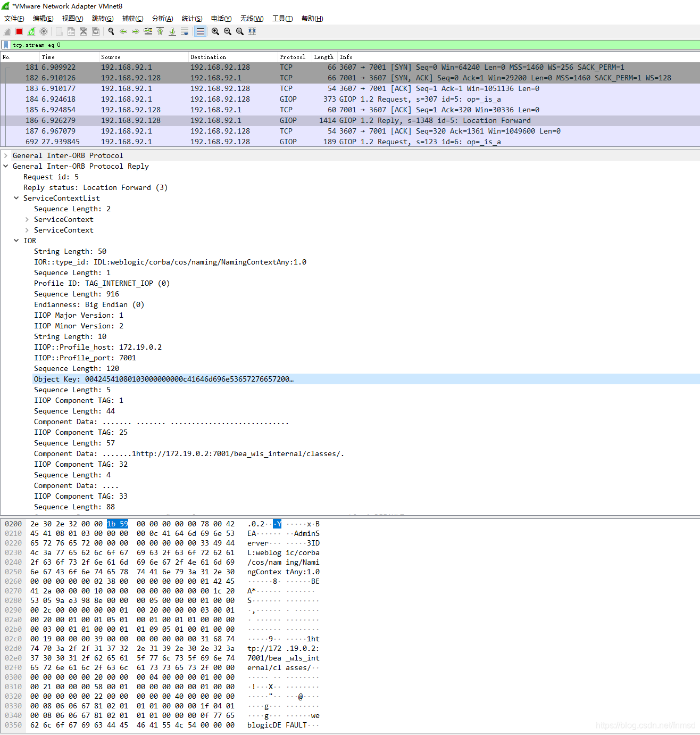700x735 pixels.
Task: Collapse General Inter-ORB Protocol Reply node
Action: pos(6,166)
